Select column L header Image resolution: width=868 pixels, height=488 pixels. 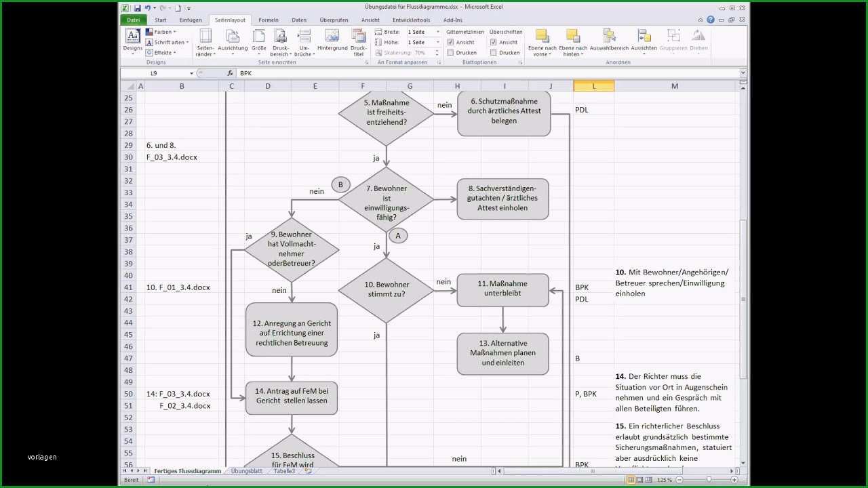[x=594, y=86]
